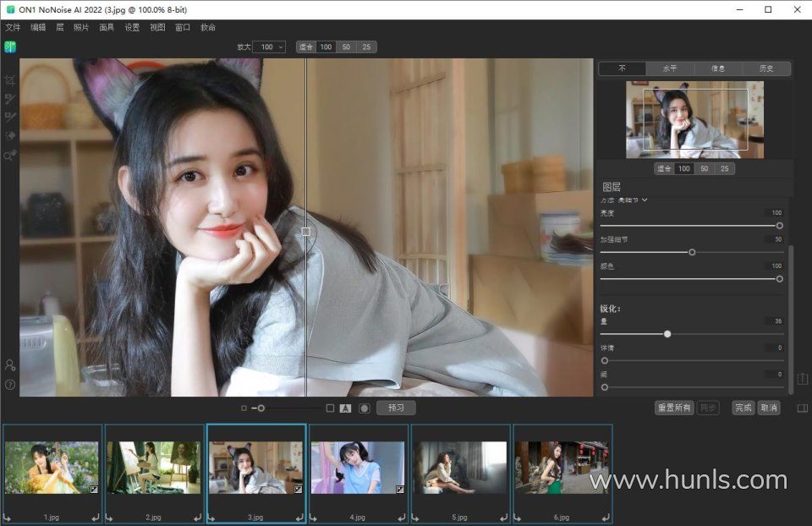The image size is (812, 526).
Task: Toggle the 预习 preview button
Action: 396,408
